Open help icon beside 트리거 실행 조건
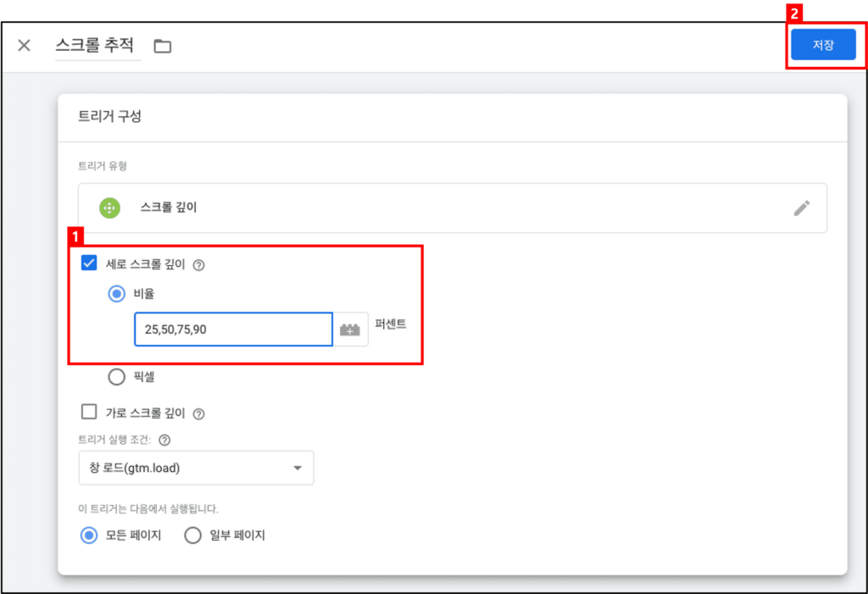 coord(164,440)
